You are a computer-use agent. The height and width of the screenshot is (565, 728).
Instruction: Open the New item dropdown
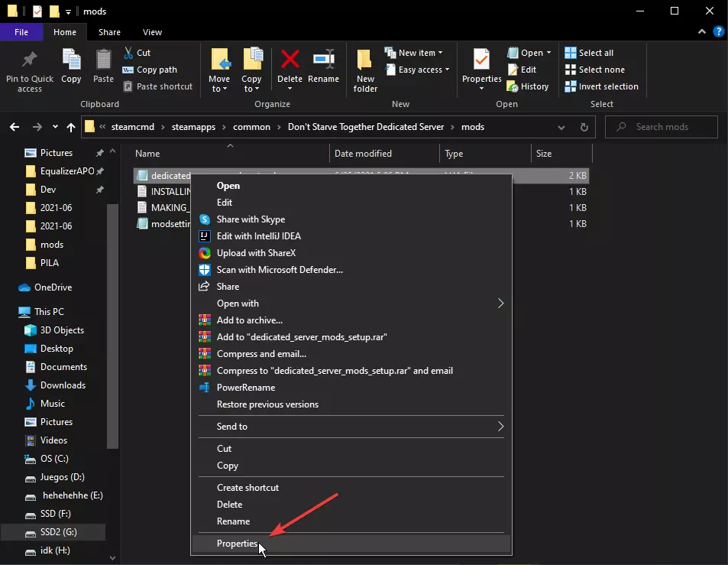tap(417, 53)
